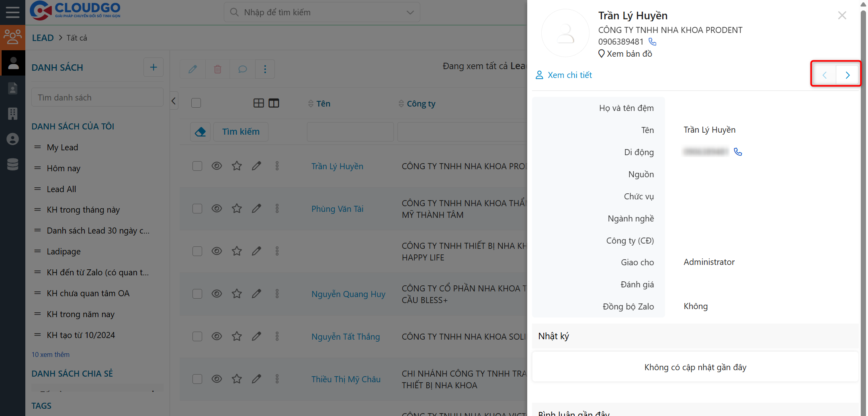This screenshot has height=416, width=868.
Task: Click the eraser clear-filter icon
Action: coord(200,132)
